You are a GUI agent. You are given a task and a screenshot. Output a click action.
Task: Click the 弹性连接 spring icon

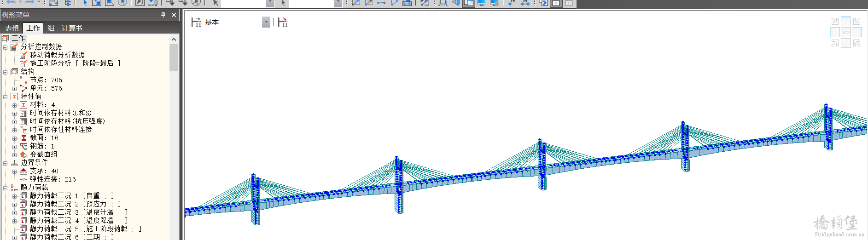click(23, 179)
